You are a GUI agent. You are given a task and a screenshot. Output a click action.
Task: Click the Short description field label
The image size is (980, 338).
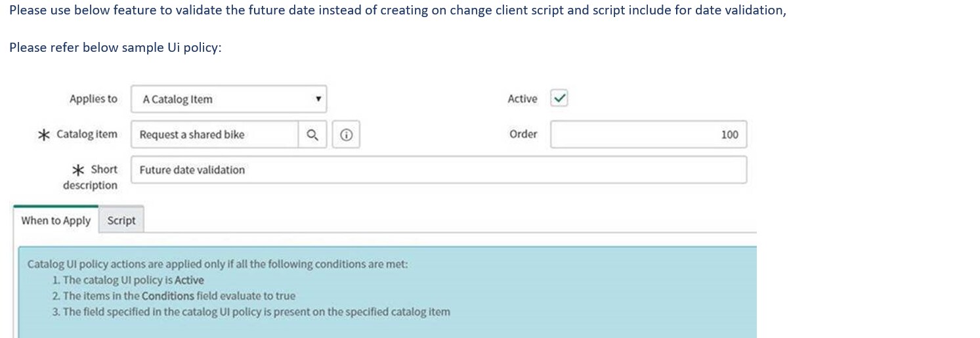click(x=92, y=177)
